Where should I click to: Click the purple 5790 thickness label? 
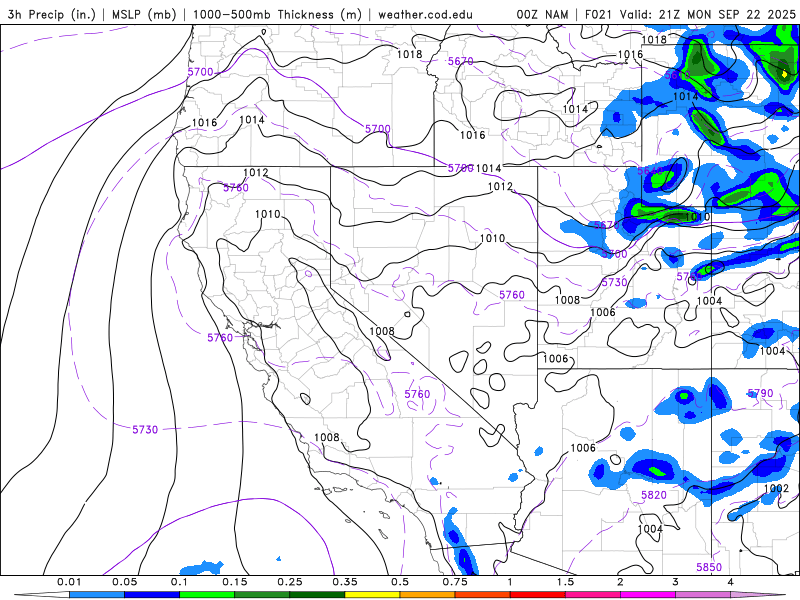[x=760, y=393]
